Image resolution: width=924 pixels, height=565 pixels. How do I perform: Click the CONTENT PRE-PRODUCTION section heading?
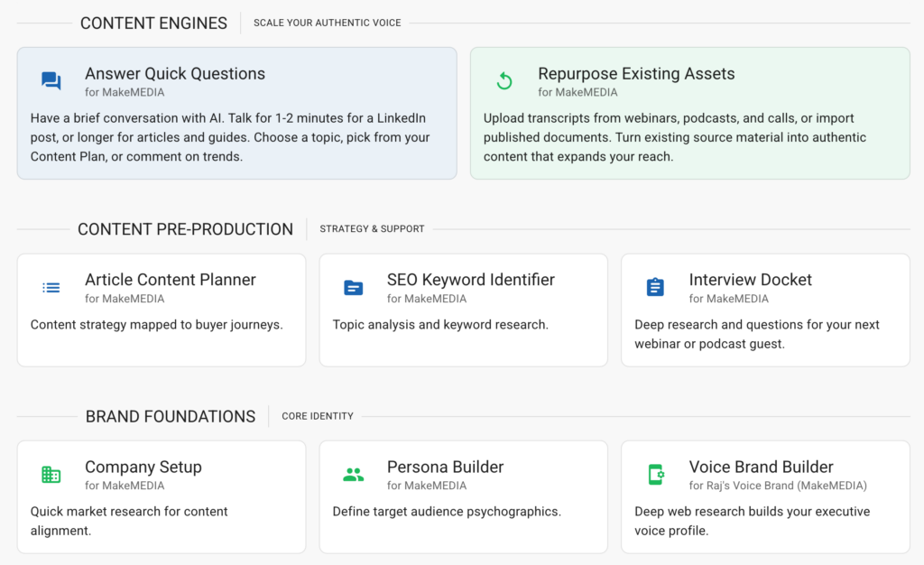[185, 229]
